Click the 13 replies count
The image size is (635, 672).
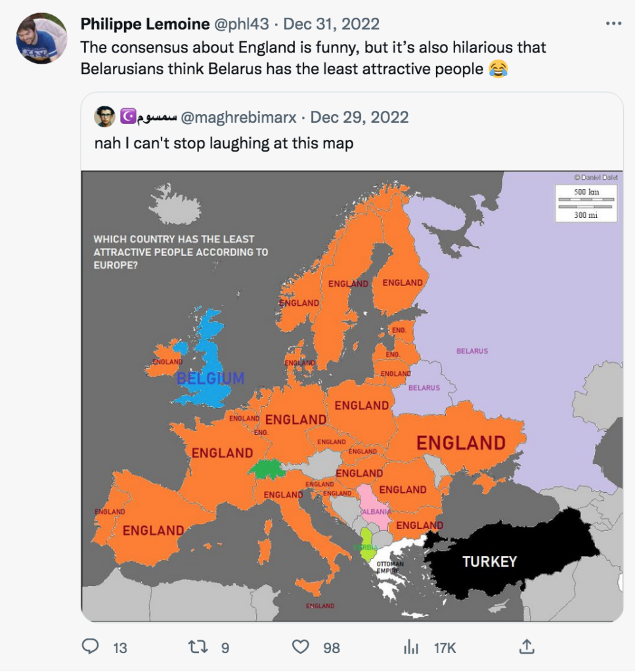pyautogui.click(x=120, y=648)
